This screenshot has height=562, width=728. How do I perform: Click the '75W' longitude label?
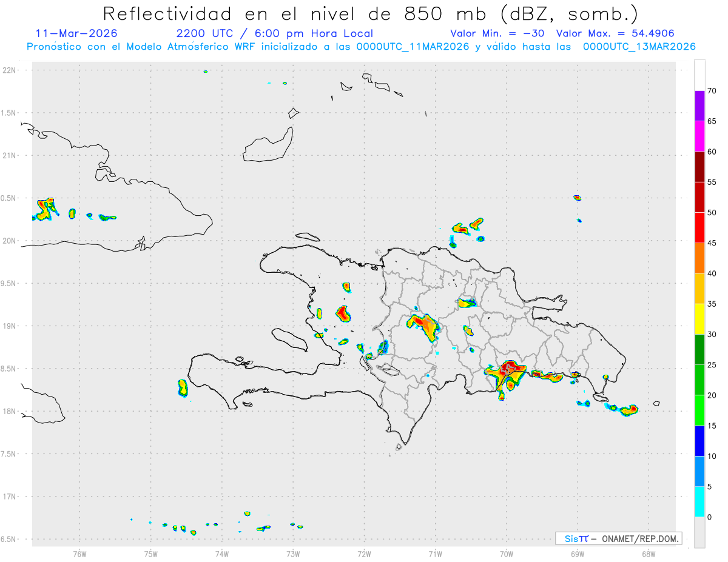(151, 554)
